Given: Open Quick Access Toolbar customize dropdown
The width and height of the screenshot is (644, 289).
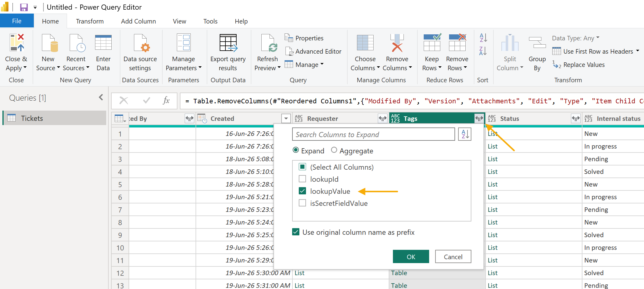Looking at the screenshot, I should tap(35, 8).
